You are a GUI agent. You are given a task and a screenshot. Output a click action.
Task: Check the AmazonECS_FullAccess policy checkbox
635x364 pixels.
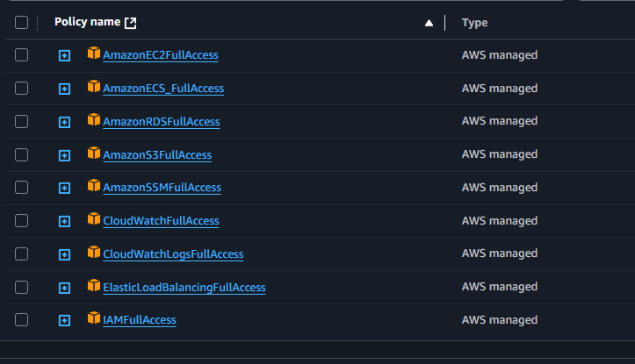[x=22, y=88]
